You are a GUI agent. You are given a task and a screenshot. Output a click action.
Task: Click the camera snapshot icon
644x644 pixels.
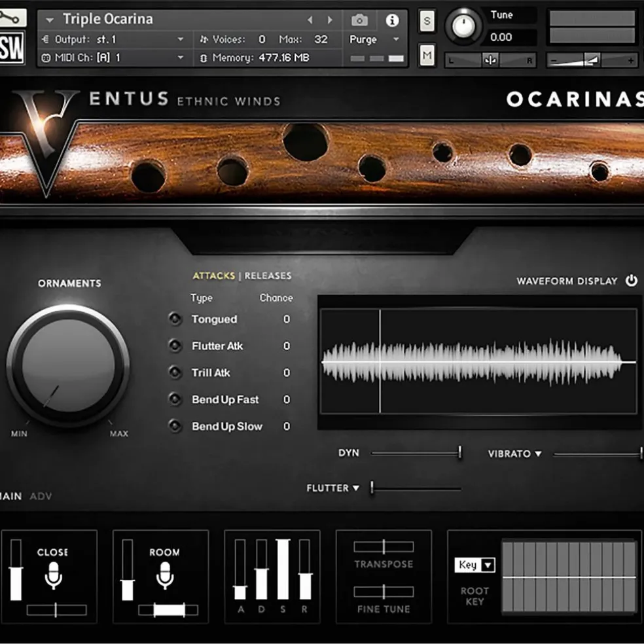pyautogui.click(x=359, y=20)
